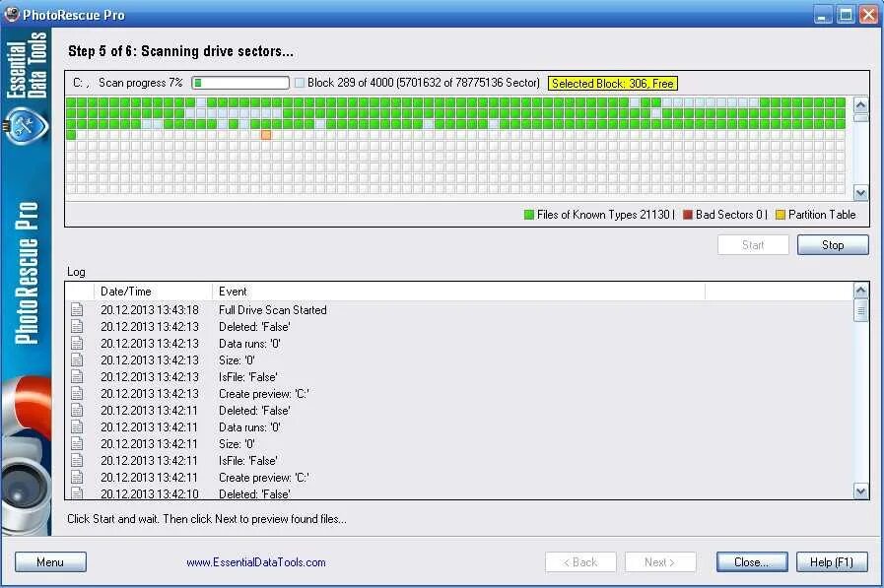The height and width of the screenshot is (588, 884).
Task: Click document icon of 13:42:13 Create preview row
Action: (77, 394)
